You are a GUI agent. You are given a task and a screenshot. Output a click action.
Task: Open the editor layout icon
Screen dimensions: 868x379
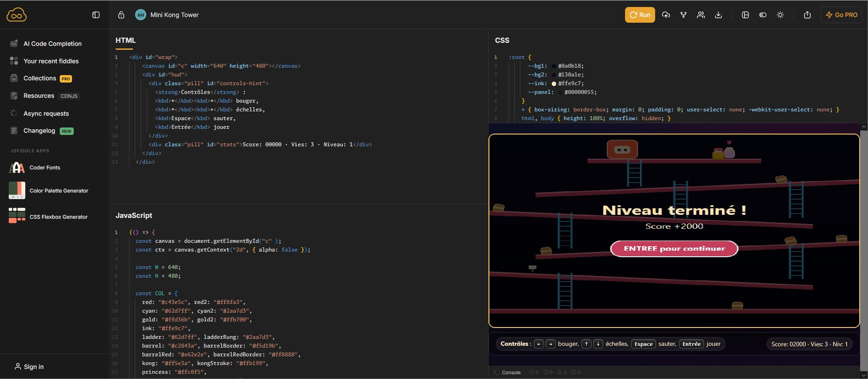point(745,15)
